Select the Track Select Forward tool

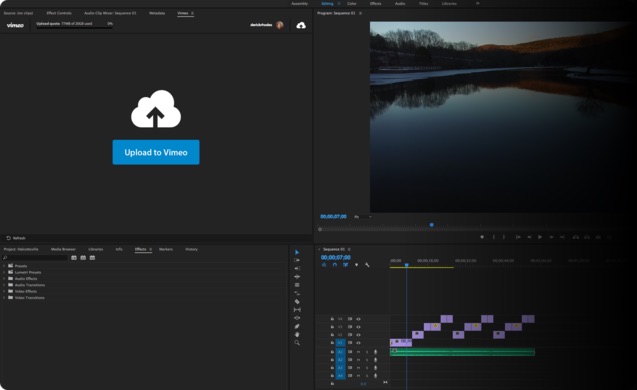[297, 260]
